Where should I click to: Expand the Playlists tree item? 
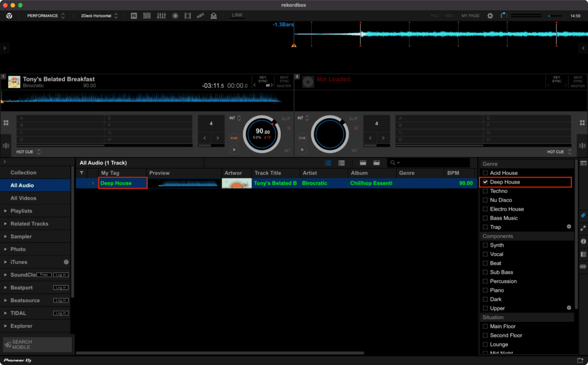(5, 211)
